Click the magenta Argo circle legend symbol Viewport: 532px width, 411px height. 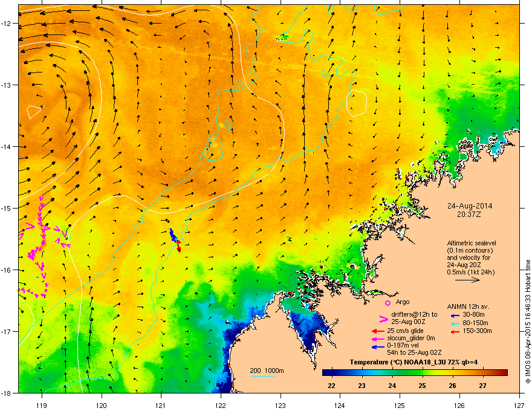pos(388,303)
